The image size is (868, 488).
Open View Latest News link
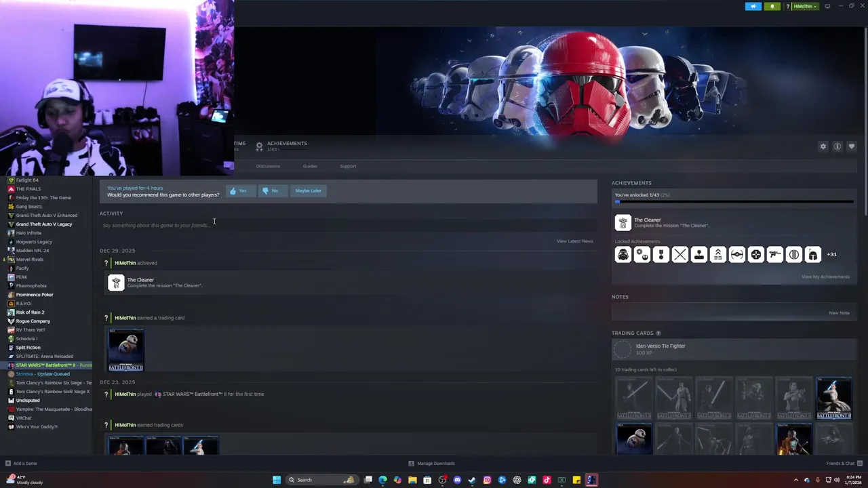coord(574,241)
